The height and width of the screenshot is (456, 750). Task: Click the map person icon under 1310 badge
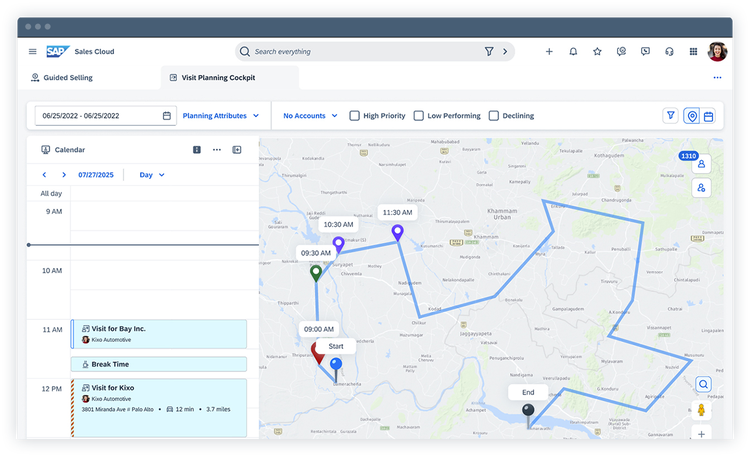(x=701, y=164)
